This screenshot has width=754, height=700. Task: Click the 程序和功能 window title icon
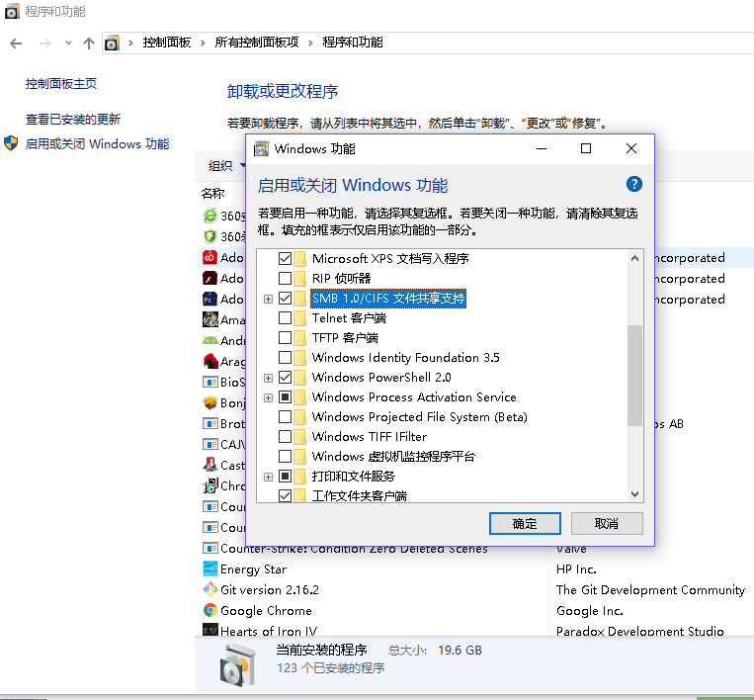tap(12, 11)
